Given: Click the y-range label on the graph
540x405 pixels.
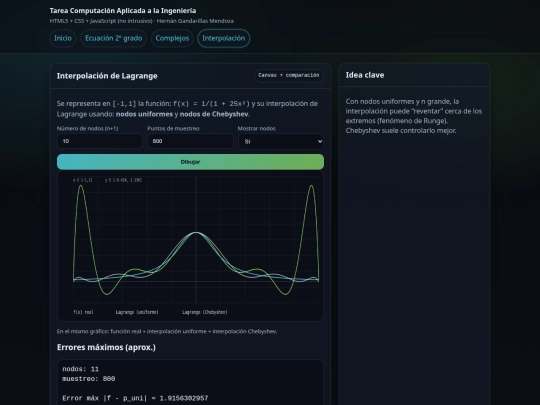Looking at the screenshot, I should pos(123,180).
